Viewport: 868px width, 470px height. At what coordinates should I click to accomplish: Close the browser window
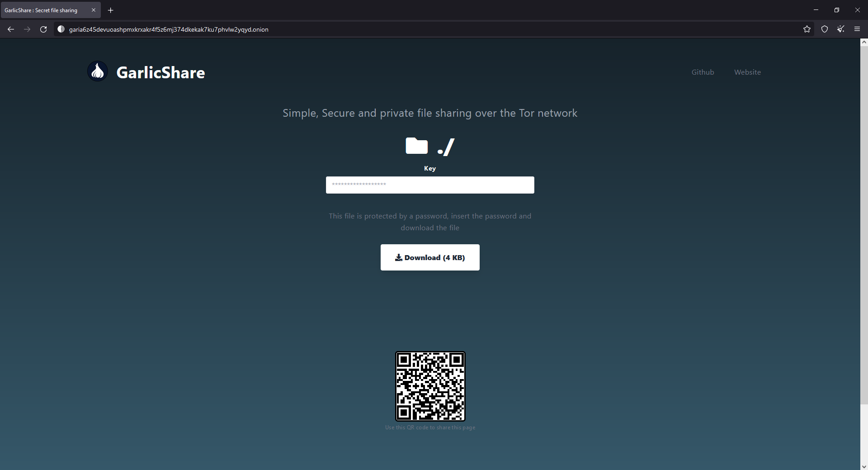(858, 10)
